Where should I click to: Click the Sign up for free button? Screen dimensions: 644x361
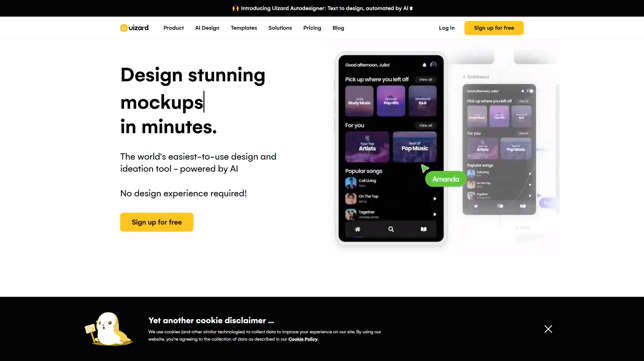[157, 222]
